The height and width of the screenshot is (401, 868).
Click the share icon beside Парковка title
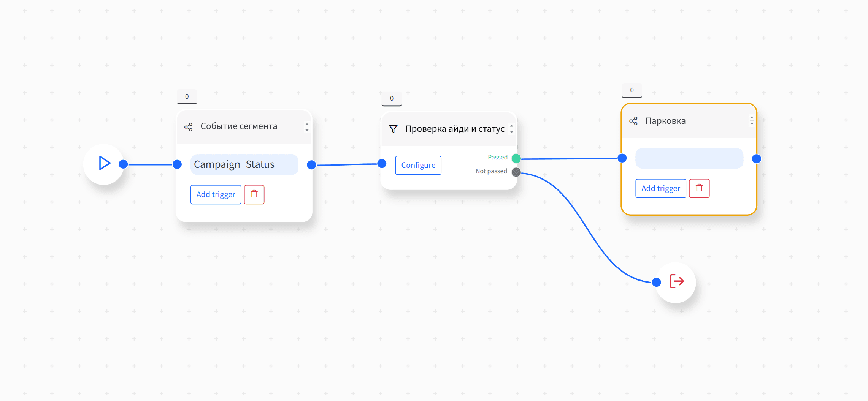click(x=633, y=121)
